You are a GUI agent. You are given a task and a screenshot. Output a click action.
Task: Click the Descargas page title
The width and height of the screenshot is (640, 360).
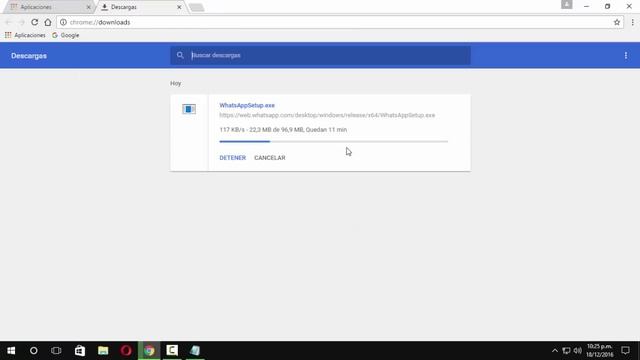[x=29, y=56]
